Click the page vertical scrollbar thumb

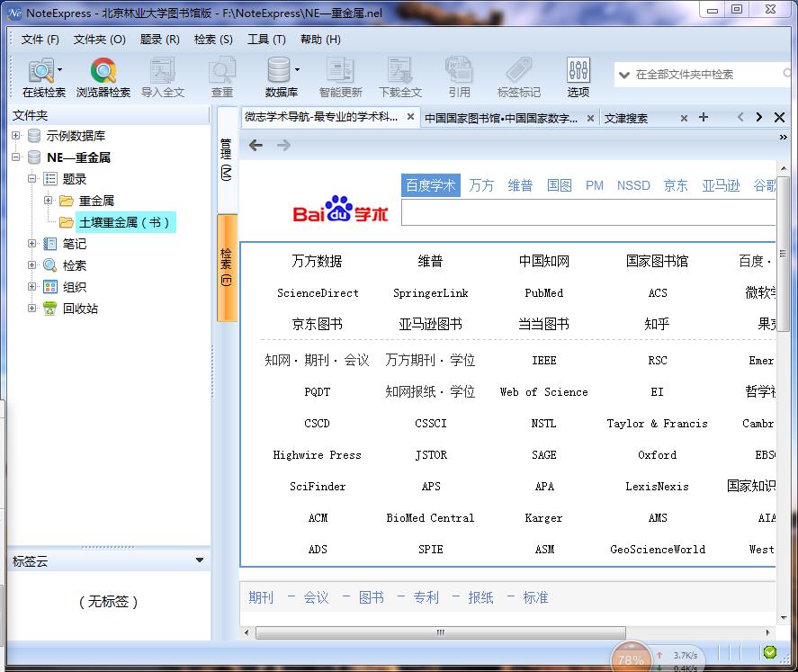[x=784, y=254]
